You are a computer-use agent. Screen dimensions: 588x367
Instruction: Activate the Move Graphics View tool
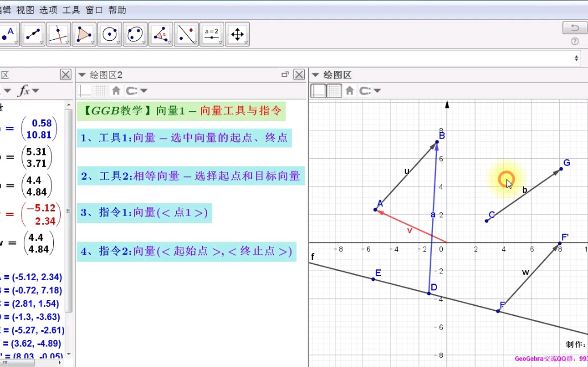click(x=237, y=33)
